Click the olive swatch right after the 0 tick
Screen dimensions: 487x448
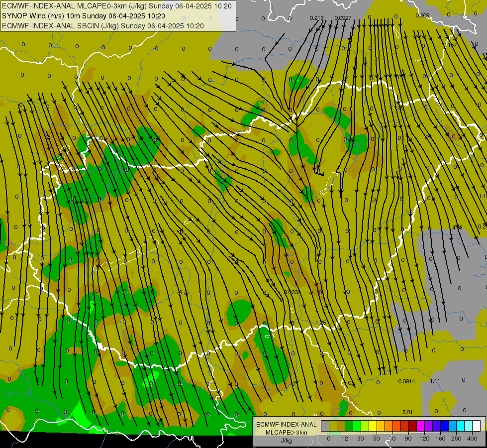333,426
